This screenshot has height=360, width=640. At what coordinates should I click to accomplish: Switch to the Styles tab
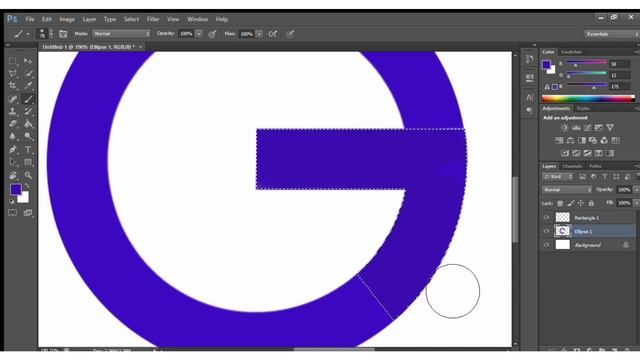tap(583, 108)
